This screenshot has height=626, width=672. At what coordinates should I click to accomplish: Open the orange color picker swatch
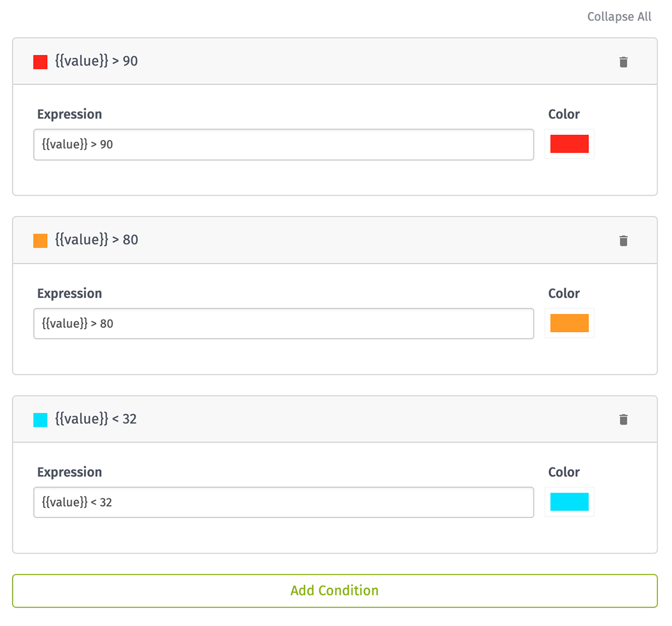570,323
